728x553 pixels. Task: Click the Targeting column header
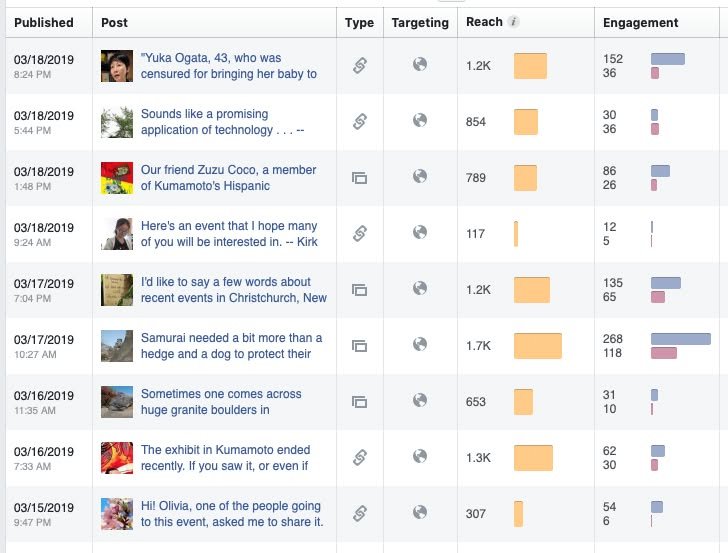coord(420,22)
